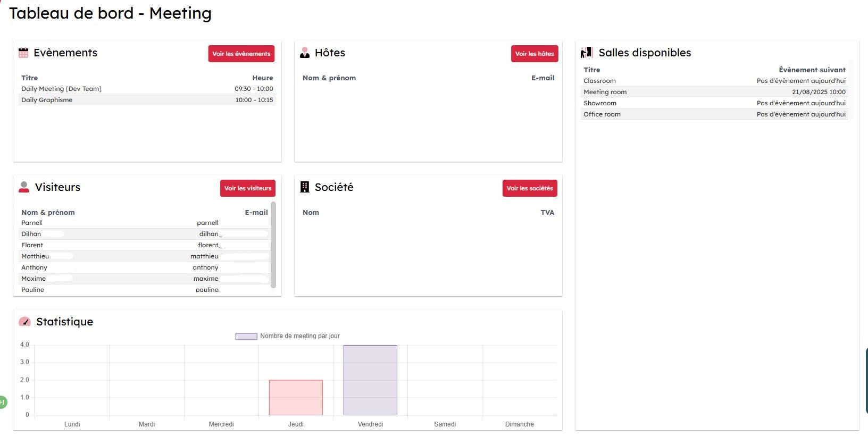Click the calendar icon beside Evènements
Viewport: 868px width, 444px height.
coord(23,53)
